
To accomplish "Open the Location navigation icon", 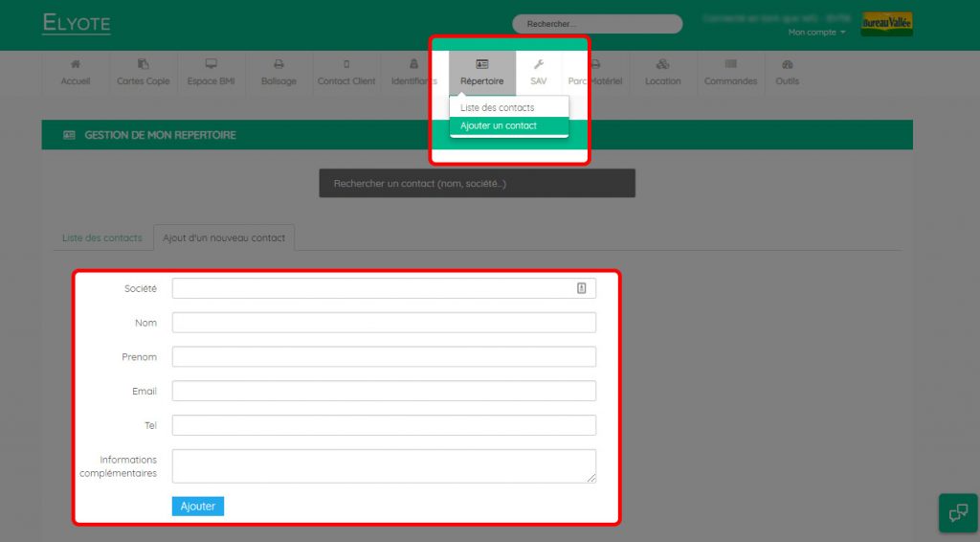I will pyautogui.click(x=662, y=64).
